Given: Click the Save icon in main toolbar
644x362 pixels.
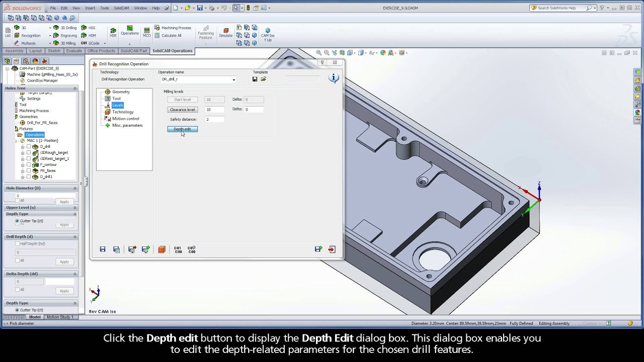Looking at the screenshot, I should (200, 8).
